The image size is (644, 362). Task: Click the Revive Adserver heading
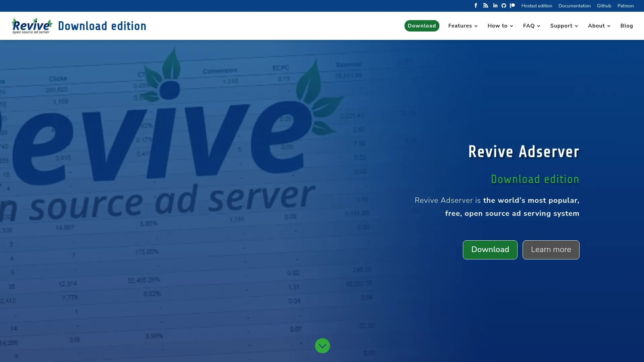coord(524,152)
